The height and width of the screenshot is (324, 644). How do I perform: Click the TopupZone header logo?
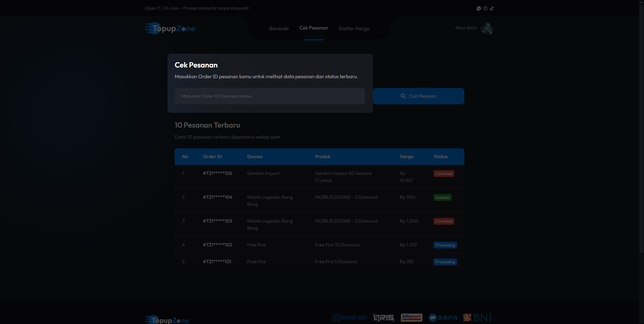tap(170, 29)
